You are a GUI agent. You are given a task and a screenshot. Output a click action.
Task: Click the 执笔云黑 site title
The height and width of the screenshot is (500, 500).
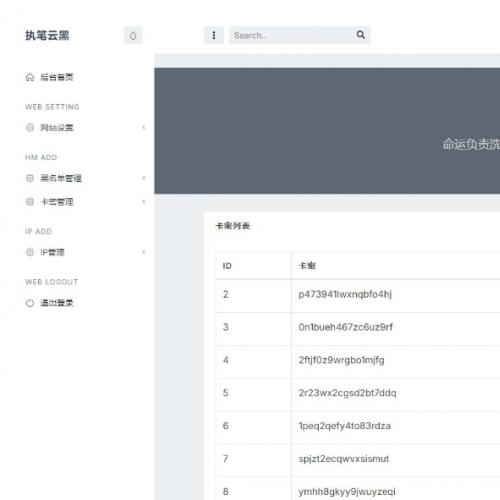pyautogui.click(x=47, y=35)
